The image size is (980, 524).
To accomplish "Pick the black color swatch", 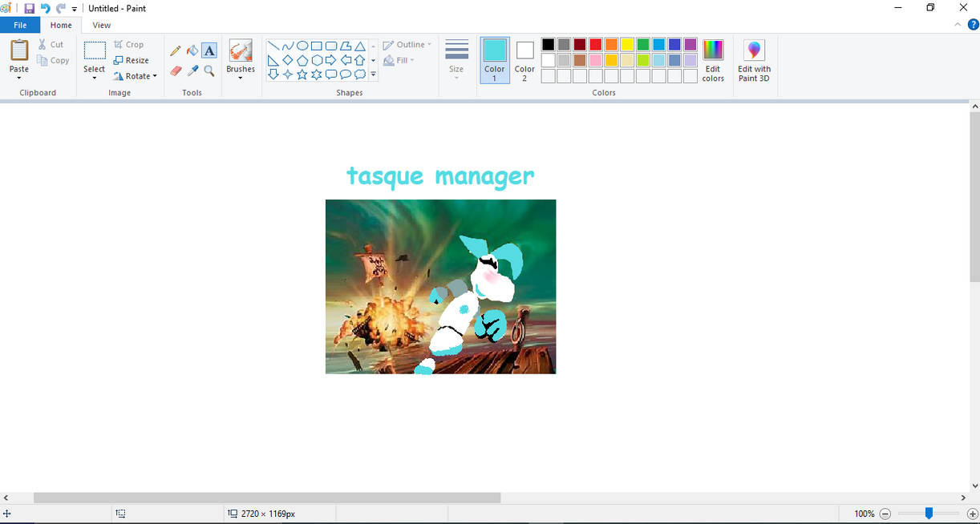I will pyautogui.click(x=549, y=45).
